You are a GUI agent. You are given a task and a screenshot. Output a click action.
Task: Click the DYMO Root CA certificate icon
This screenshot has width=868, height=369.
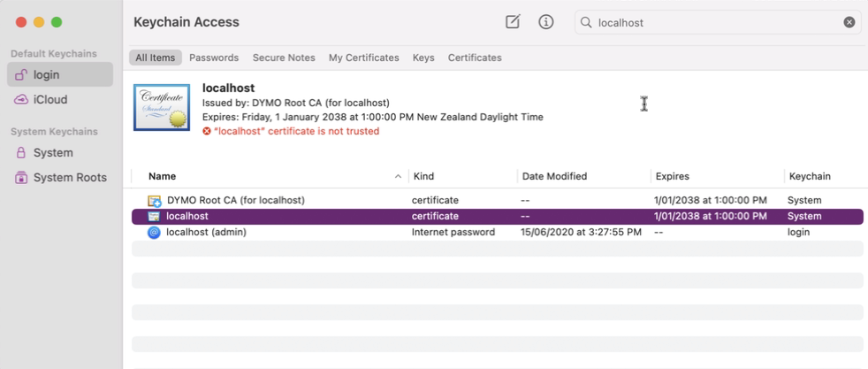(x=154, y=201)
